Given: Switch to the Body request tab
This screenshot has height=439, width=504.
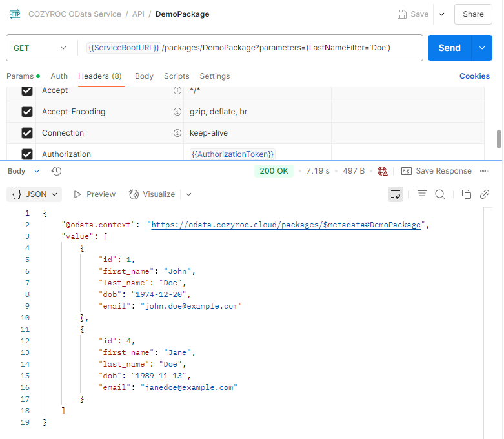Looking at the screenshot, I should [144, 76].
